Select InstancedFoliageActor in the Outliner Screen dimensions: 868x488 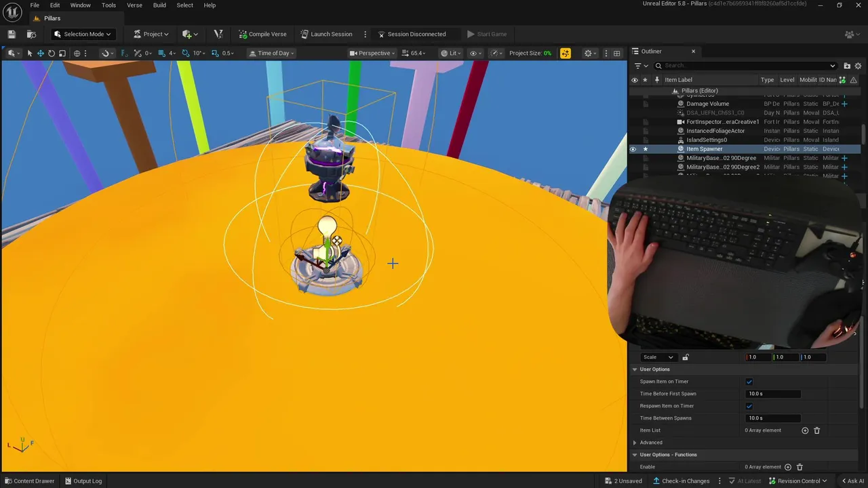point(715,131)
